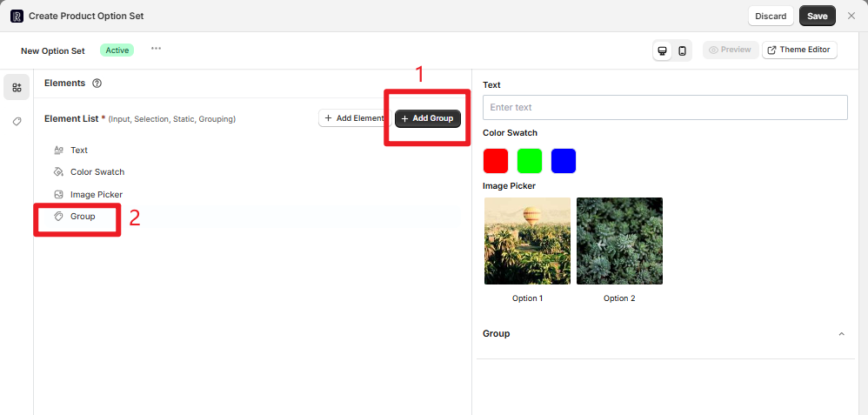Screen dimensions: 868x415
Task: Collapse the Group section chevron
Action: pos(841,334)
